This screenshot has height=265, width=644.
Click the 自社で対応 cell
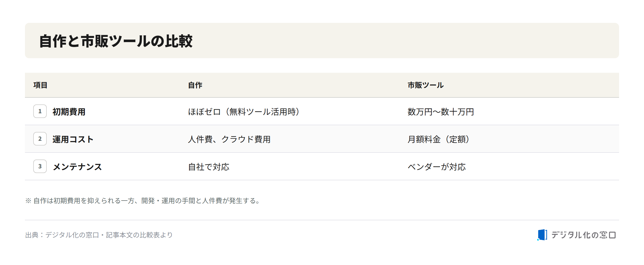coord(209,167)
